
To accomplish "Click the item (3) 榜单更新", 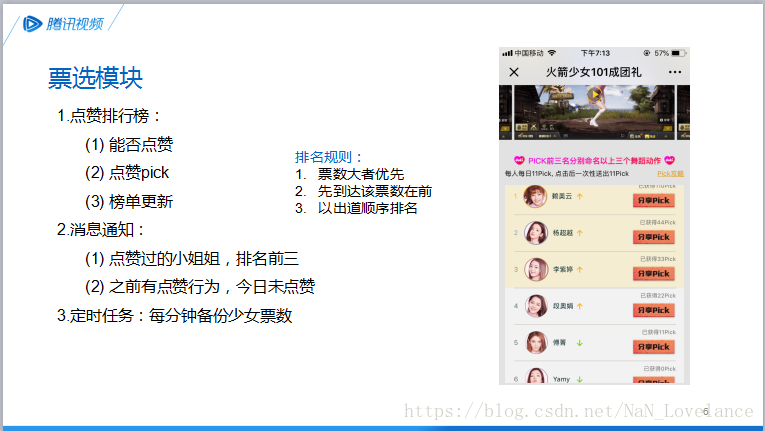I will pos(129,202).
